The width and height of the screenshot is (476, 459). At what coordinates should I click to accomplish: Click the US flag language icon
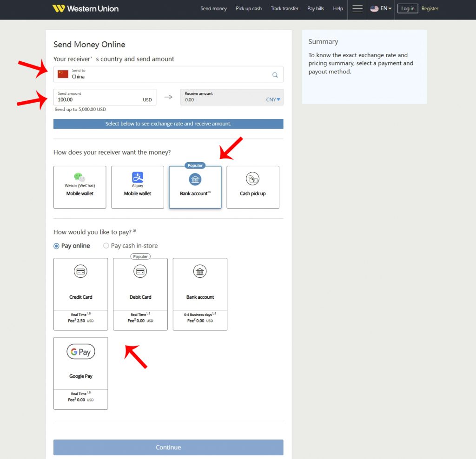[x=374, y=8]
